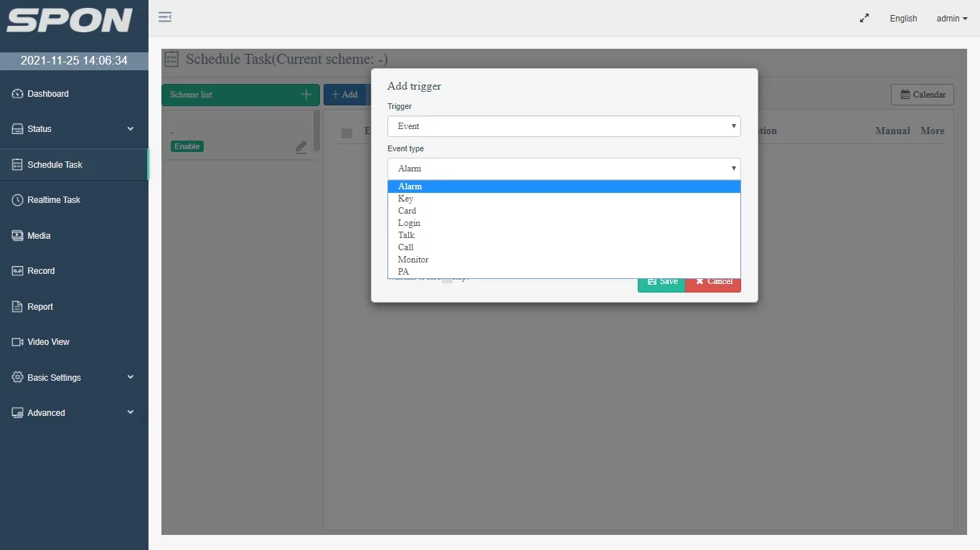Viewport: 980px width, 550px height.
Task: Select Login in the event type list
Action: (x=564, y=223)
